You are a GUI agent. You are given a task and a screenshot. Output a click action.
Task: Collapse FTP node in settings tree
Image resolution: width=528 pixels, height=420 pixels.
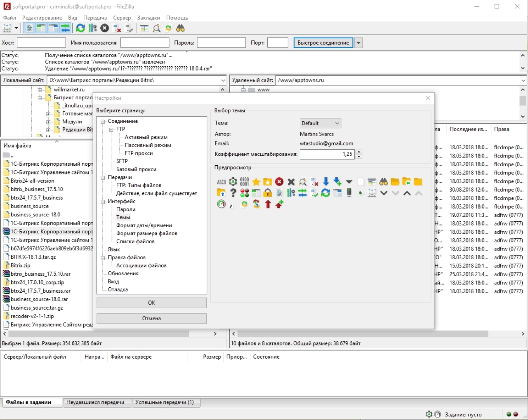pyautogui.click(x=111, y=129)
